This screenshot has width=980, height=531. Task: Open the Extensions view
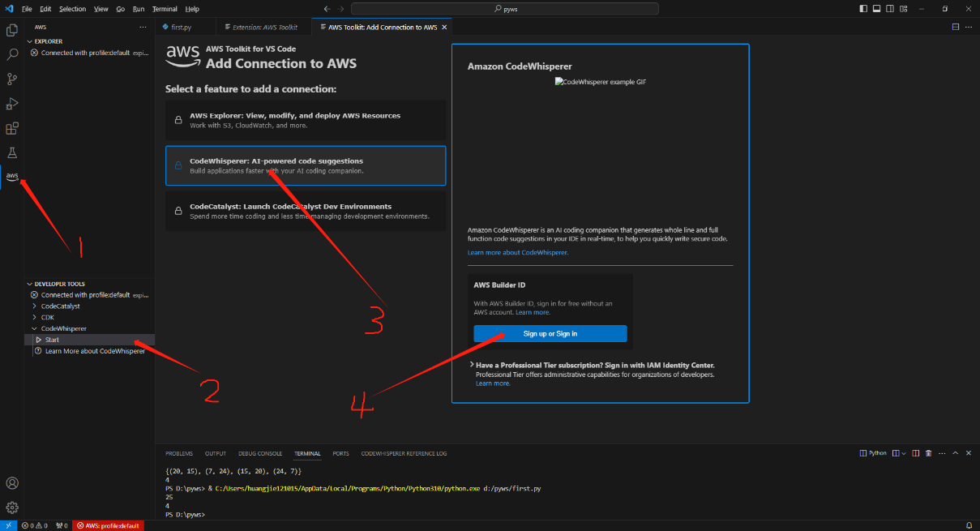[x=12, y=128]
